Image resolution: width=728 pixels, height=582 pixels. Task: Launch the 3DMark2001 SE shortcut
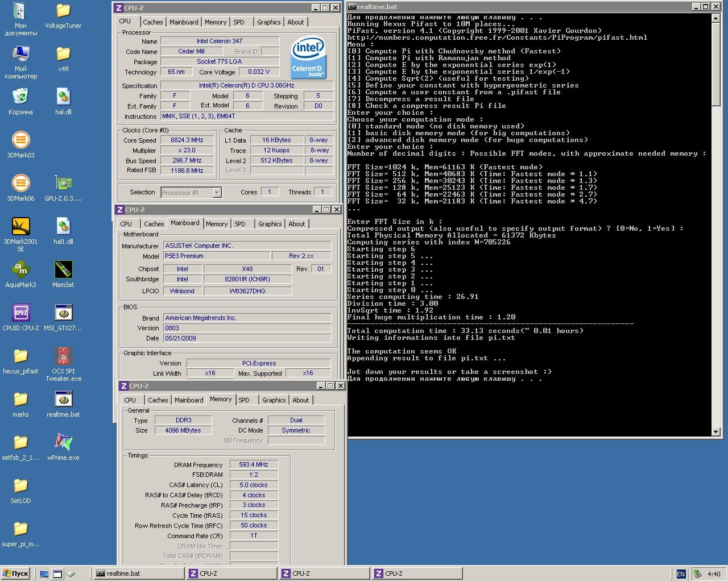click(x=20, y=235)
